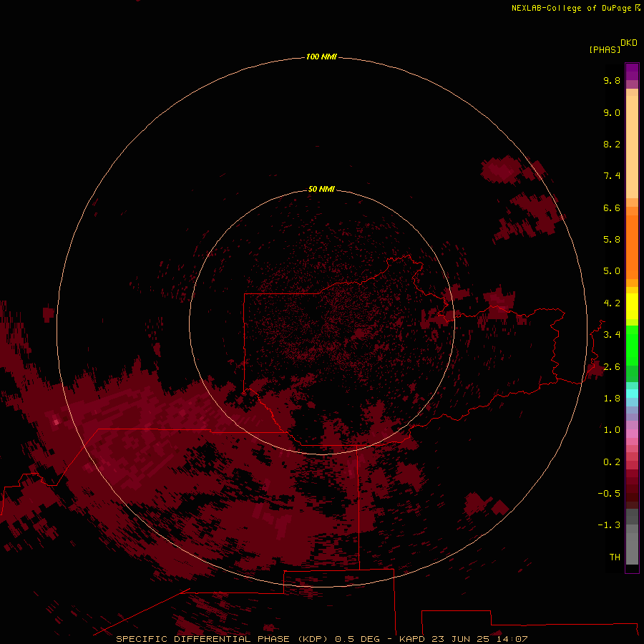Click the 23 JUN 25 14:07 timestamp
Image resolution: width=644 pixels, height=644 pixels.
pyautogui.click(x=479, y=639)
